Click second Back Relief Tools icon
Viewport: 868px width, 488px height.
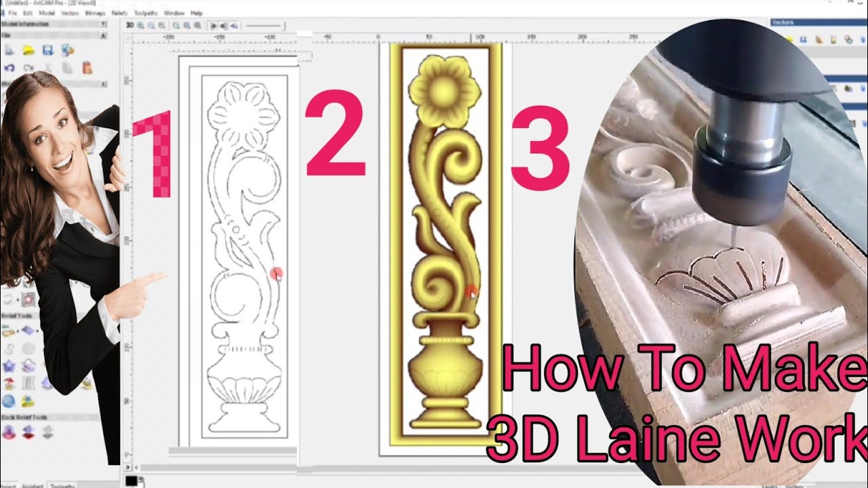click(x=28, y=432)
